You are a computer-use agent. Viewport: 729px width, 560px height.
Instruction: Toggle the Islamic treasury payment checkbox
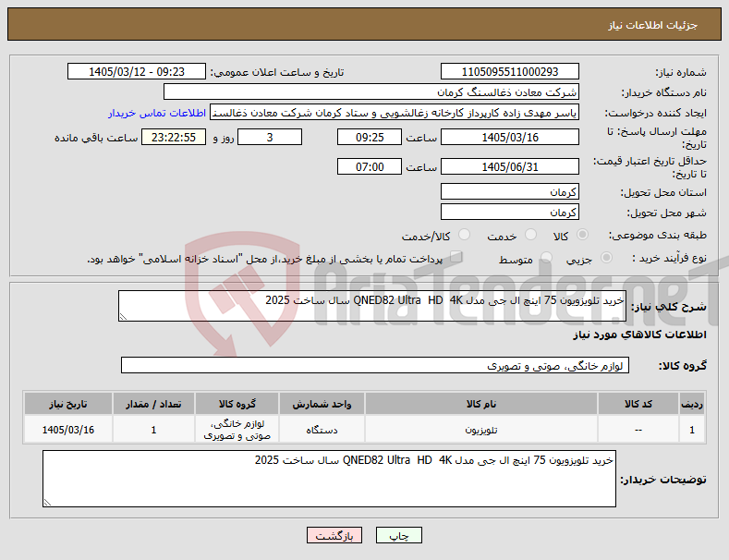[456, 256]
